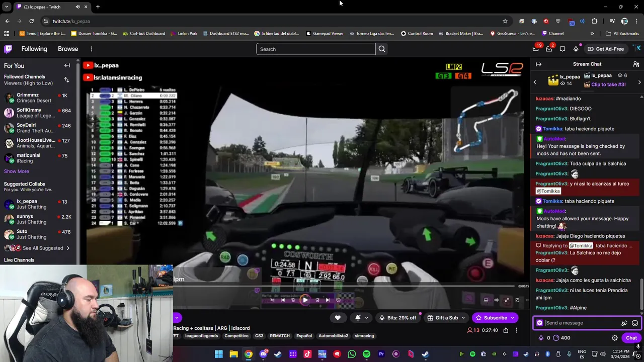Open the top nav three-dot menu

92,49
